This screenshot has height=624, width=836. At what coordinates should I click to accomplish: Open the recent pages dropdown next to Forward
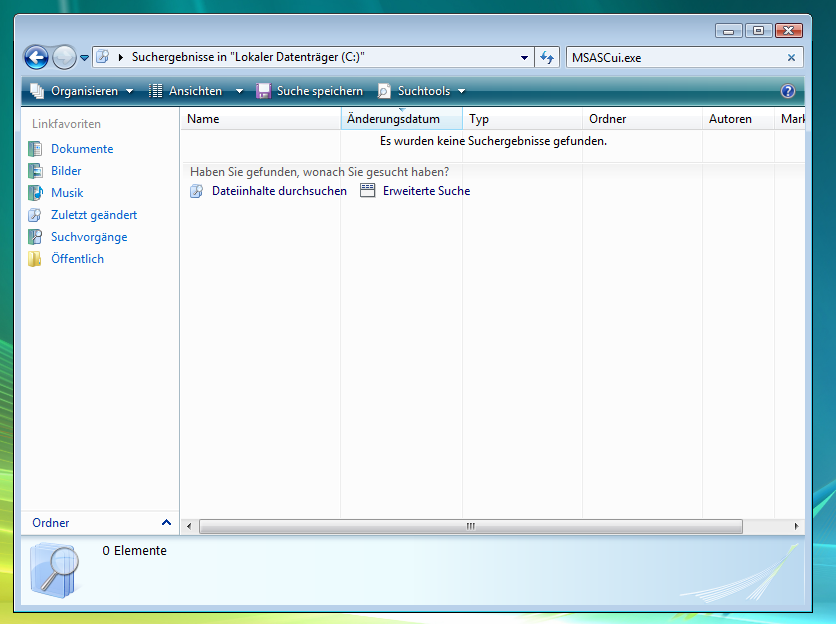pos(85,58)
